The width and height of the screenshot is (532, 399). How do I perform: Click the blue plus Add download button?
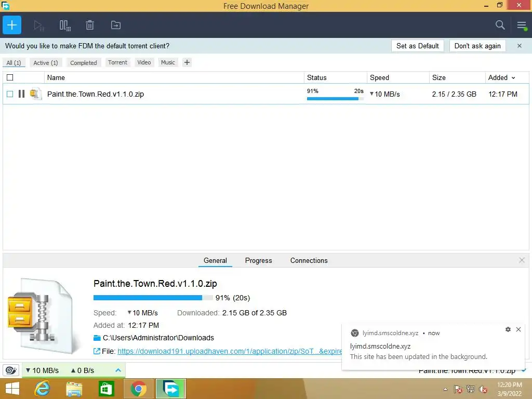point(12,25)
